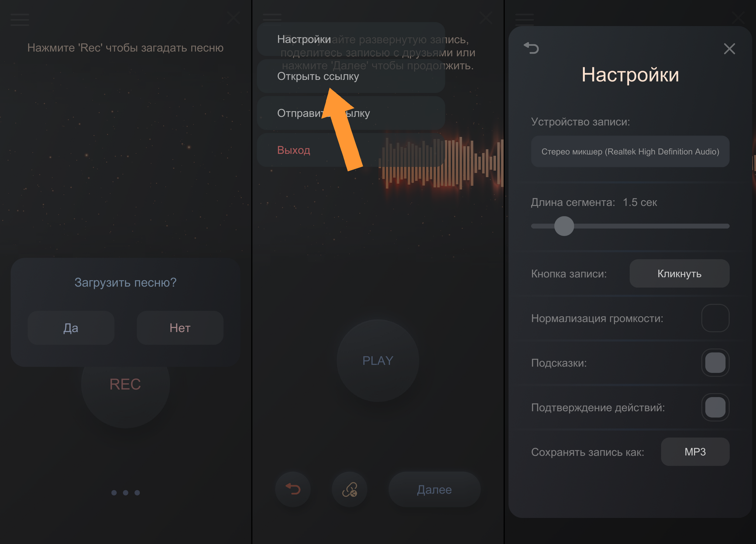Click the share/links icon on toolbar
Image resolution: width=756 pixels, height=544 pixels.
click(x=351, y=489)
